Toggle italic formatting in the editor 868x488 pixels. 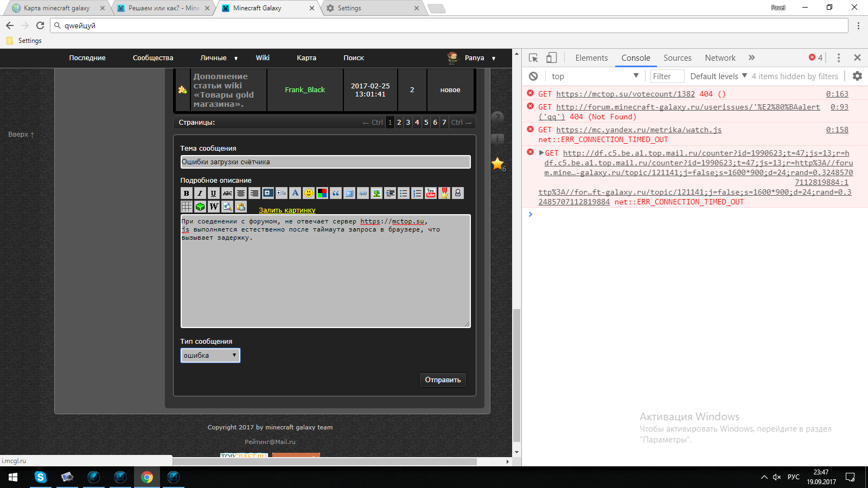tap(200, 193)
